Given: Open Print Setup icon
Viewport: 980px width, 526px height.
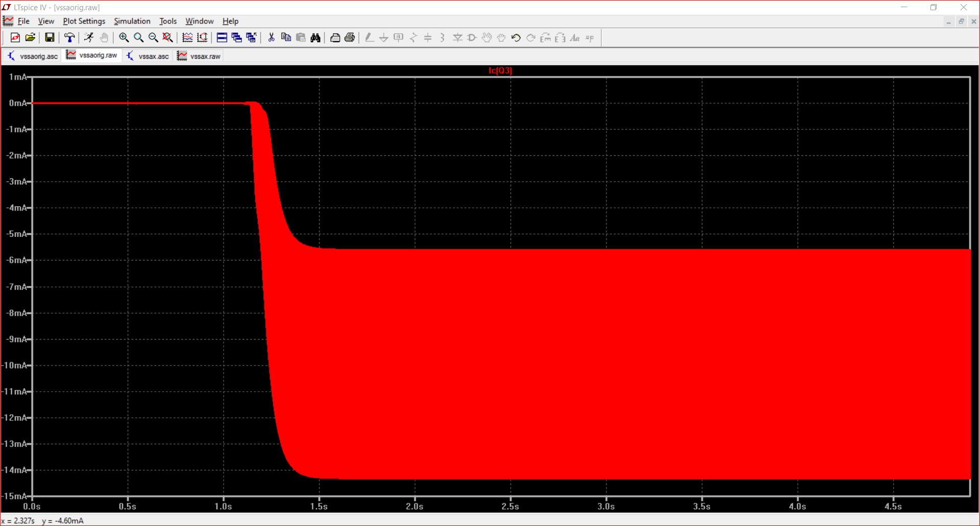Looking at the screenshot, I should [335, 37].
